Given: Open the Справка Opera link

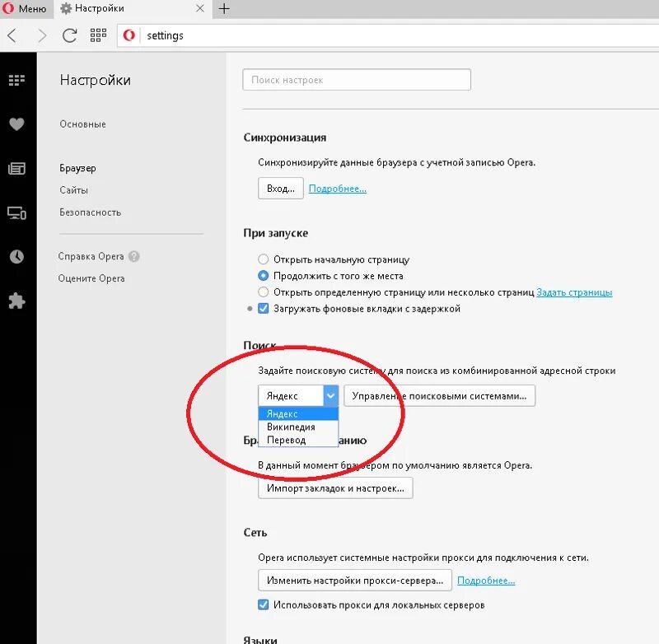Looking at the screenshot, I should tap(91, 256).
